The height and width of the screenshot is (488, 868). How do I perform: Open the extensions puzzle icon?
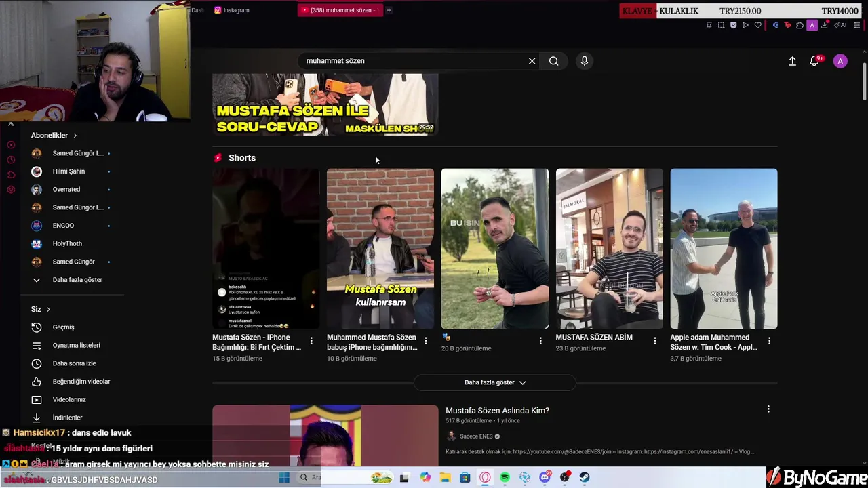click(x=800, y=25)
